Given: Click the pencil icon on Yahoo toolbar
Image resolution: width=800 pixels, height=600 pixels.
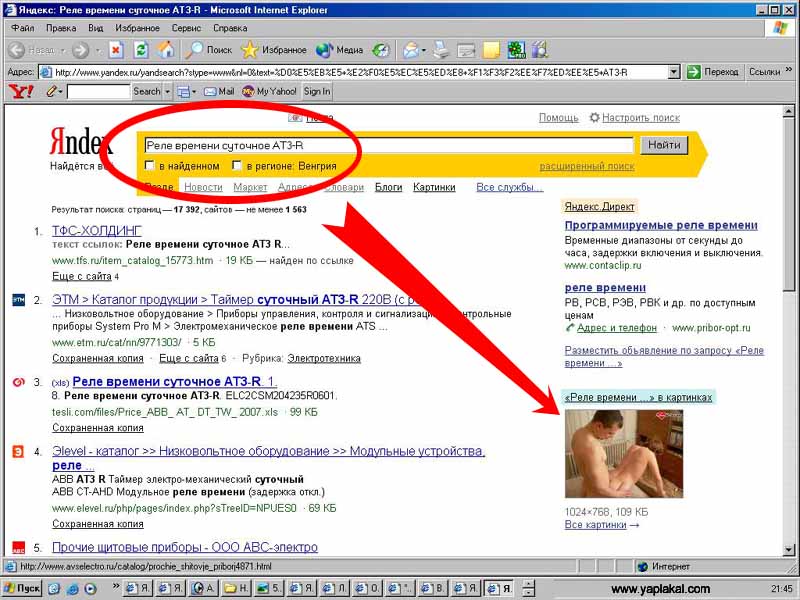Looking at the screenshot, I should (51, 92).
